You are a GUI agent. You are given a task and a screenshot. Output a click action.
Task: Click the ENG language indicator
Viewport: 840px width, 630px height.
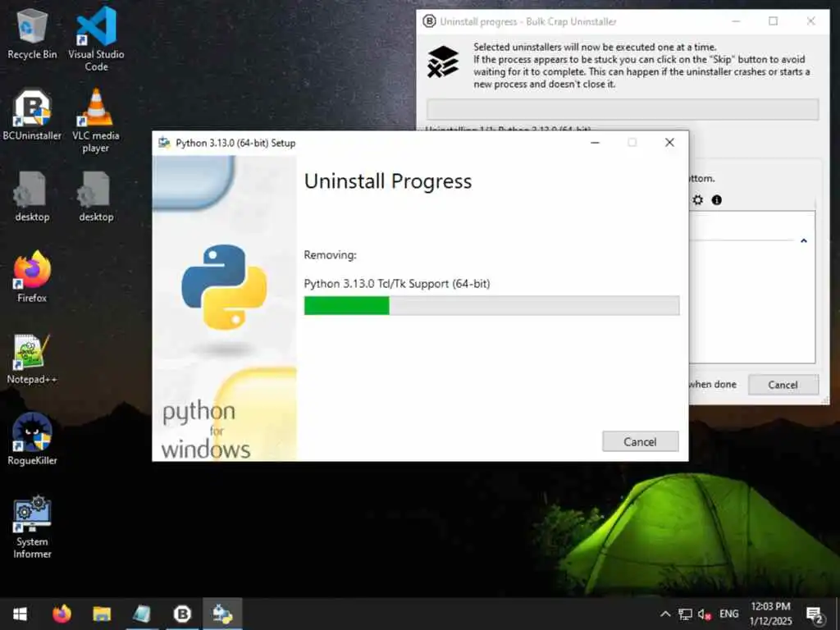[728, 614]
